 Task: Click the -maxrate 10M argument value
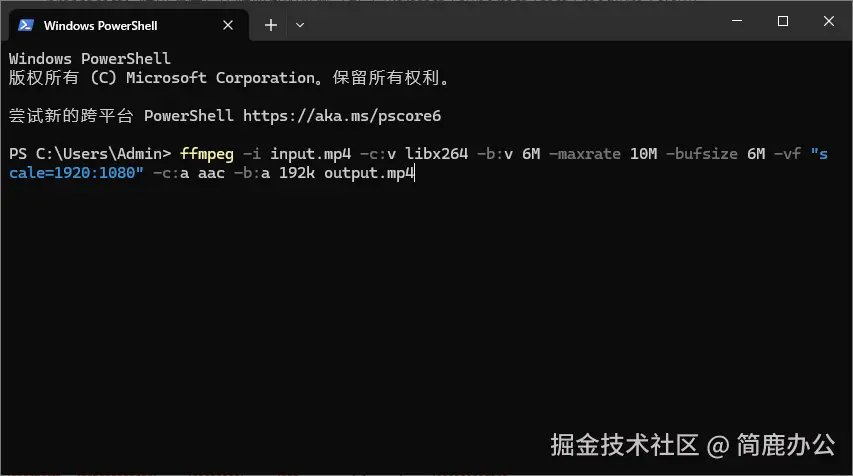(645, 154)
